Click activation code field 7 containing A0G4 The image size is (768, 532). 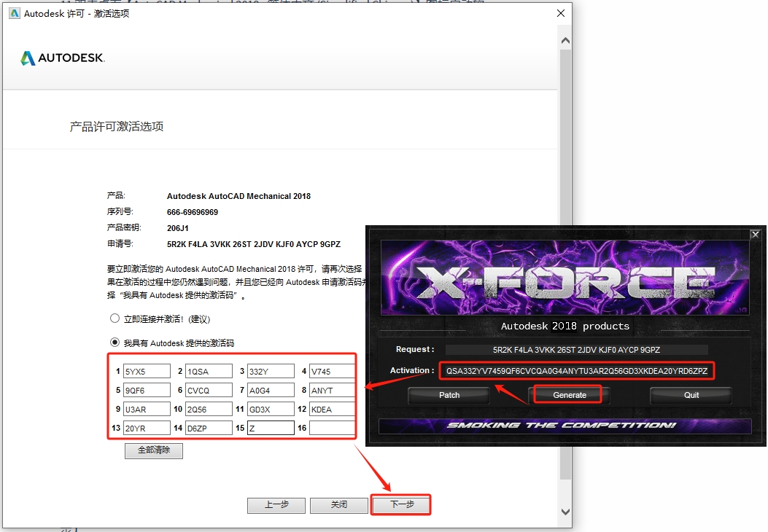[271, 391]
